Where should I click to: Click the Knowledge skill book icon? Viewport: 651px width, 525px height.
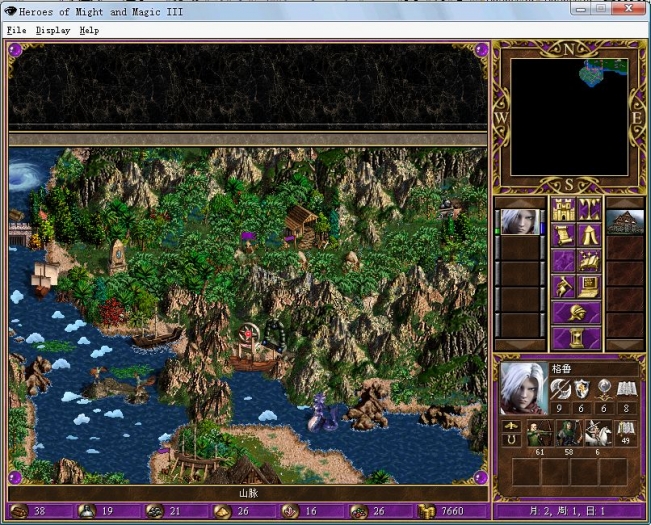[x=626, y=389]
